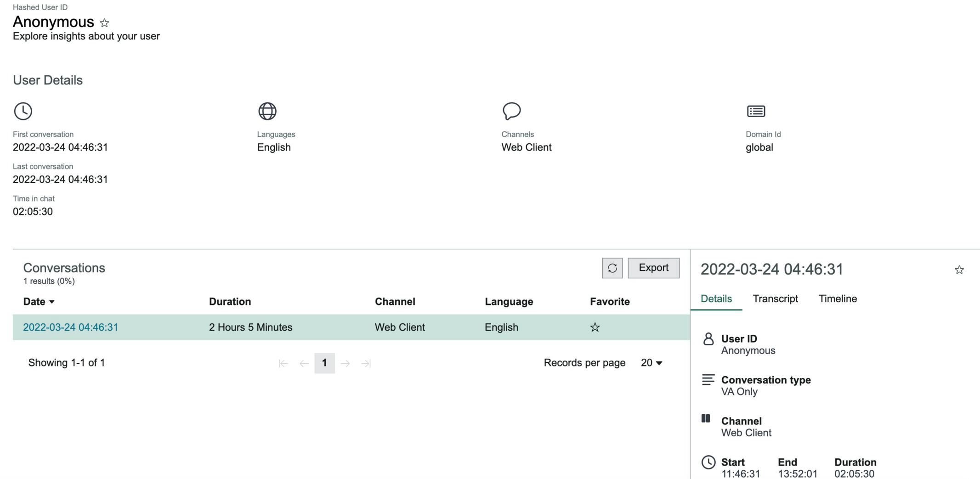Viewport: 980px width, 479px height.
Task: Click the icon beside the Channel detail
Action: click(706, 418)
